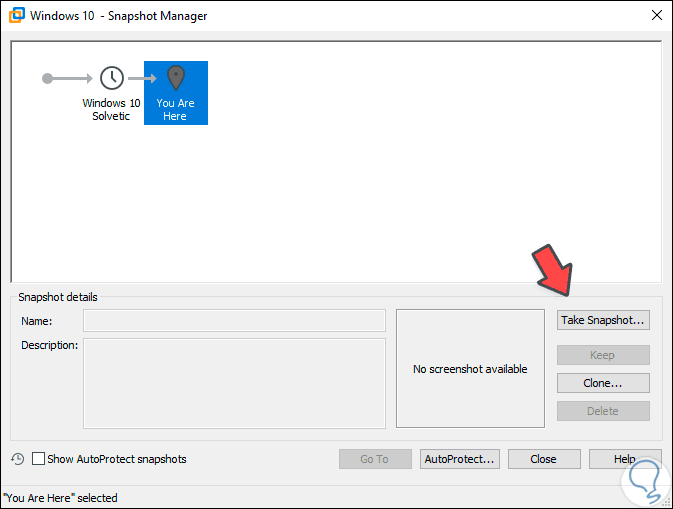
Task: Focus the snapshot Description box
Action: [x=234, y=383]
